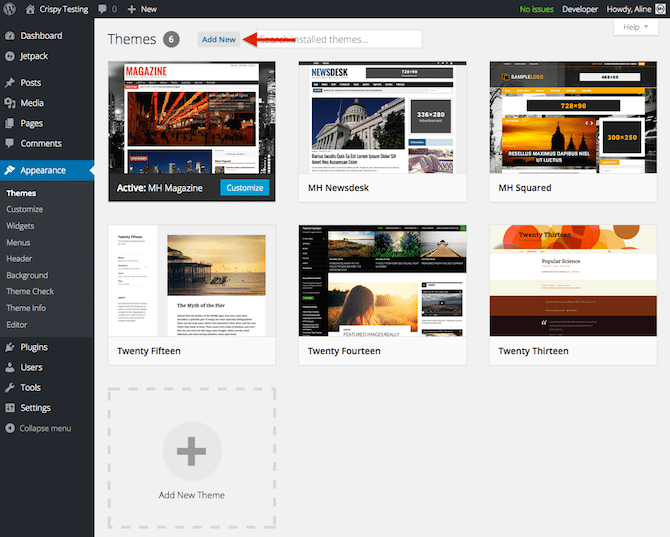Click the Users person icon

click(x=10, y=367)
